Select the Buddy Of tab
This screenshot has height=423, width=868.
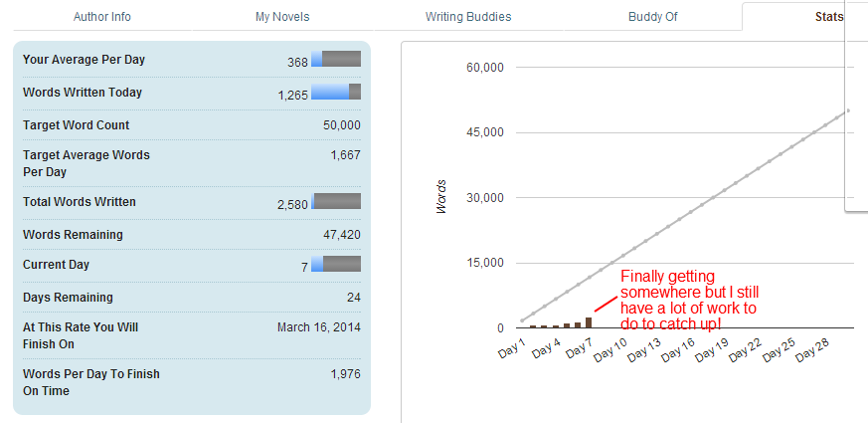[x=652, y=17]
